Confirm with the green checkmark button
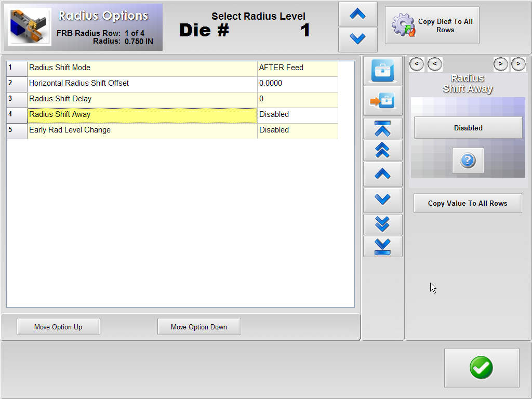 point(481,368)
